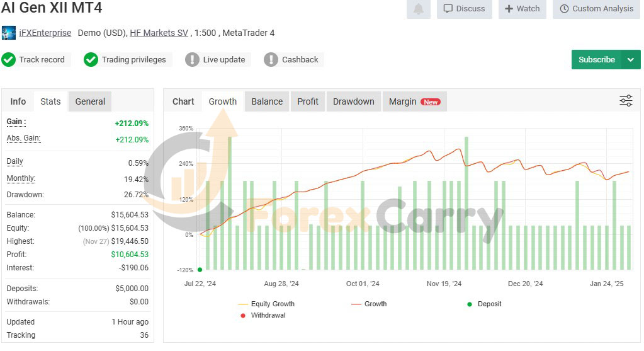Toggle Deposit legend series

point(484,304)
